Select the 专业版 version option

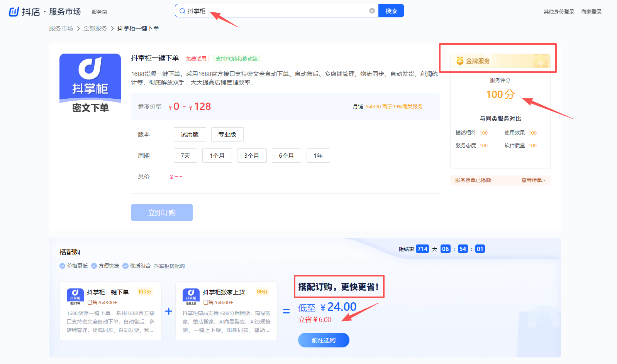point(227,134)
